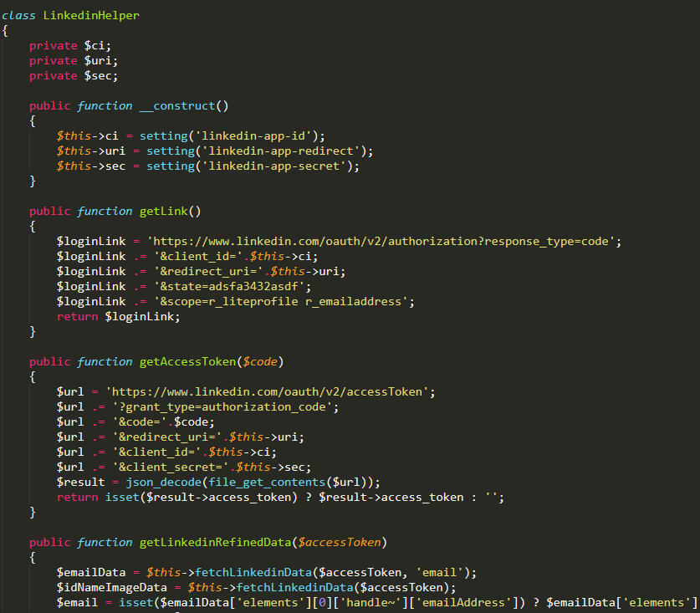Click the class keyword on the first line
Screen dimensions: 700x613
pyautogui.click(x=18, y=16)
